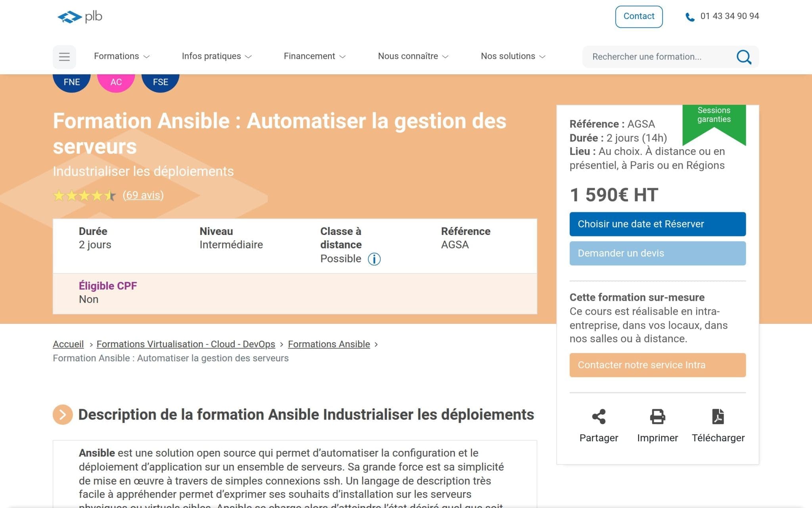Viewport: 812px width, 508px height.
Task: Click the AC badge
Action: [x=116, y=82]
